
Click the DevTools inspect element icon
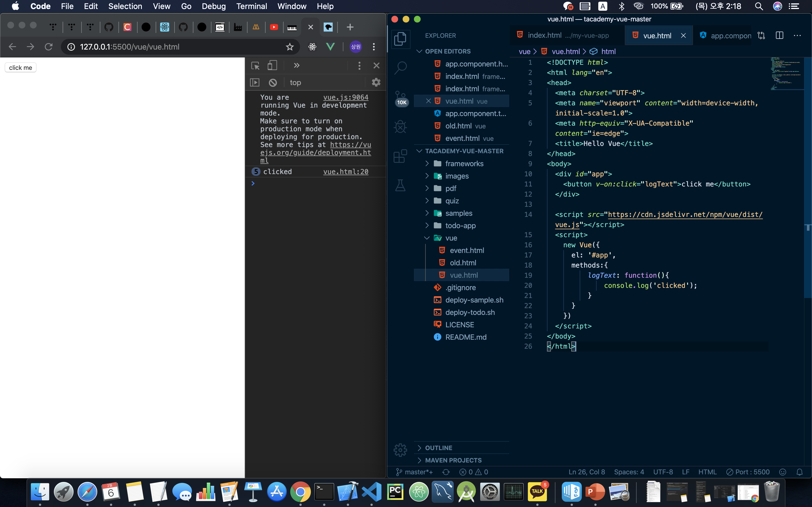[x=255, y=65]
